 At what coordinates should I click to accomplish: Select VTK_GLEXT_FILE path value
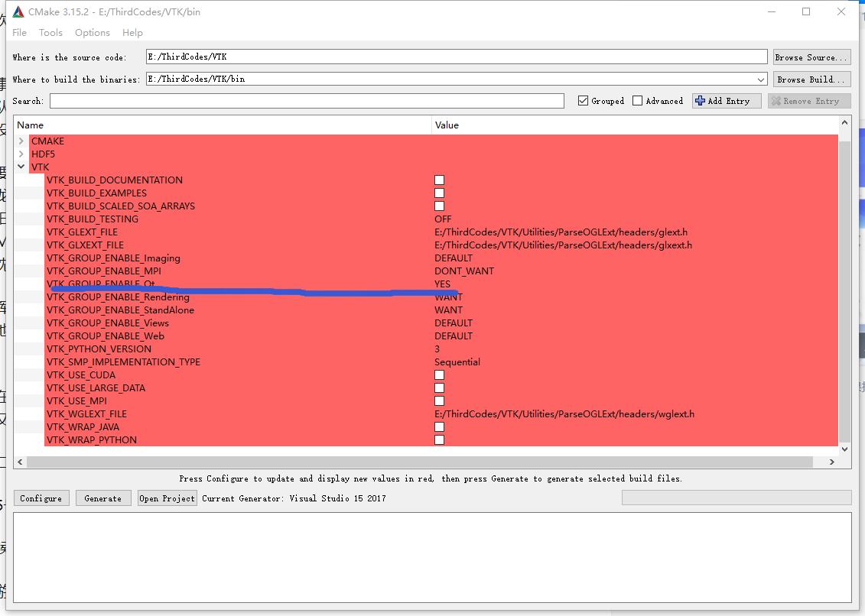click(x=561, y=232)
